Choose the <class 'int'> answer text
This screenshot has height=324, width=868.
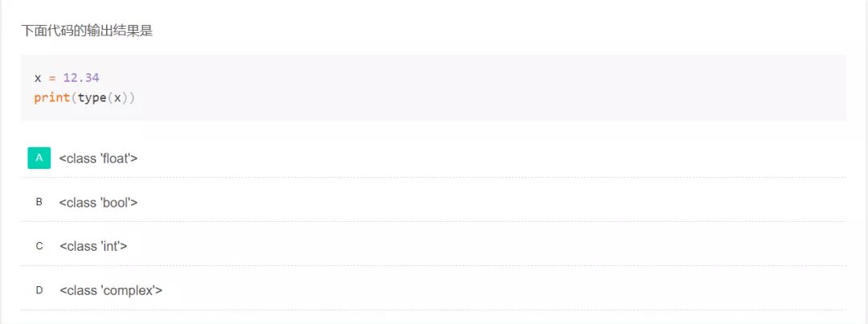(x=93, y=247)
